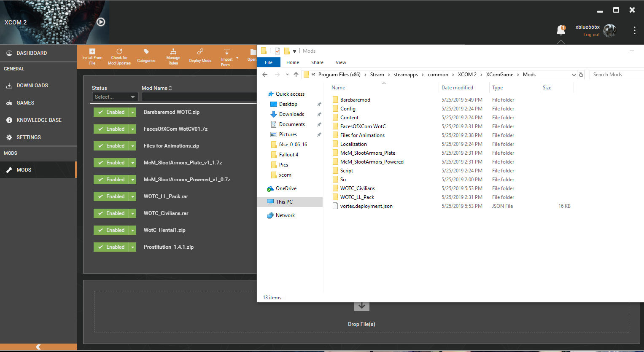The width and height of the screenshot is (644, 352).
Task: Collapse the Vortex sidebar with the arrow
Action: [38, 347]
